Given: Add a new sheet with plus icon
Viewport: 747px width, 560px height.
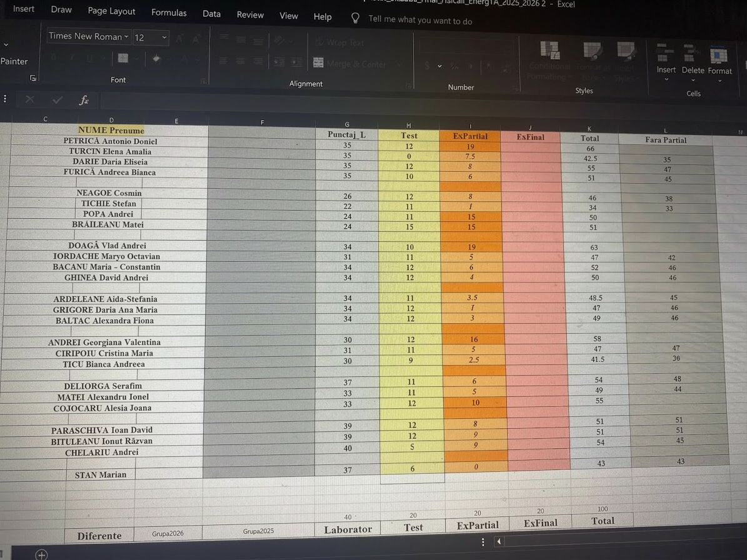Looking at the screenshot, I should [41, 554].
